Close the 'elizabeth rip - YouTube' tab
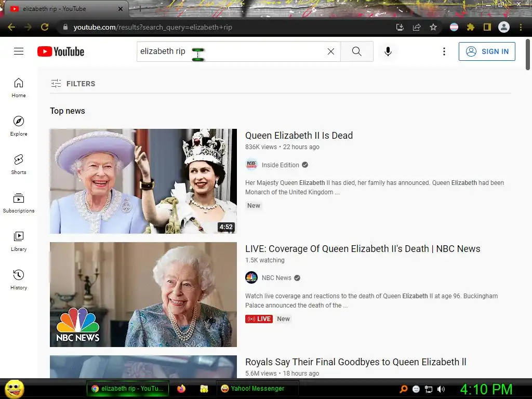The image size is (532, 399). coord(120,9)
